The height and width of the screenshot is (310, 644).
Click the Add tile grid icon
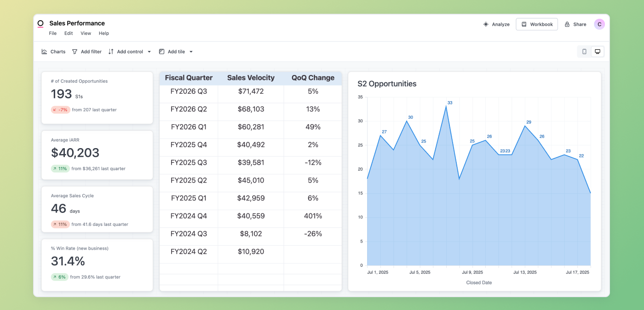[x=161, y=52]
